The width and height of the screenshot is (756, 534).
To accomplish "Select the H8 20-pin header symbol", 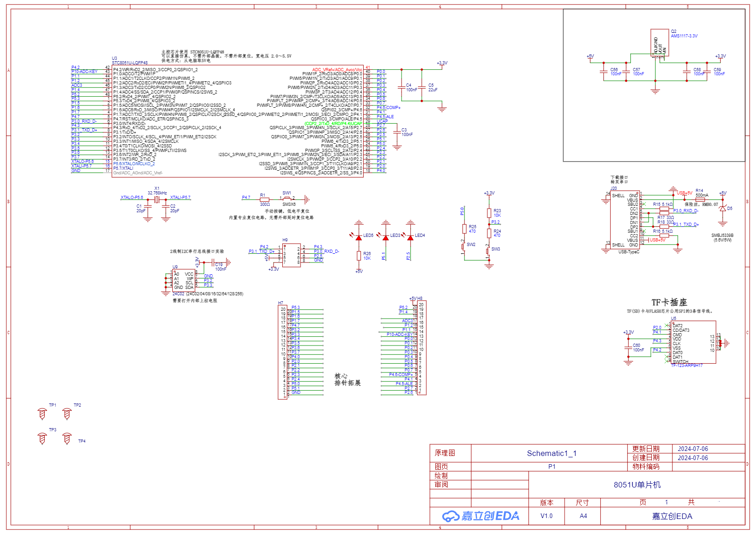I will click(422, 348).
